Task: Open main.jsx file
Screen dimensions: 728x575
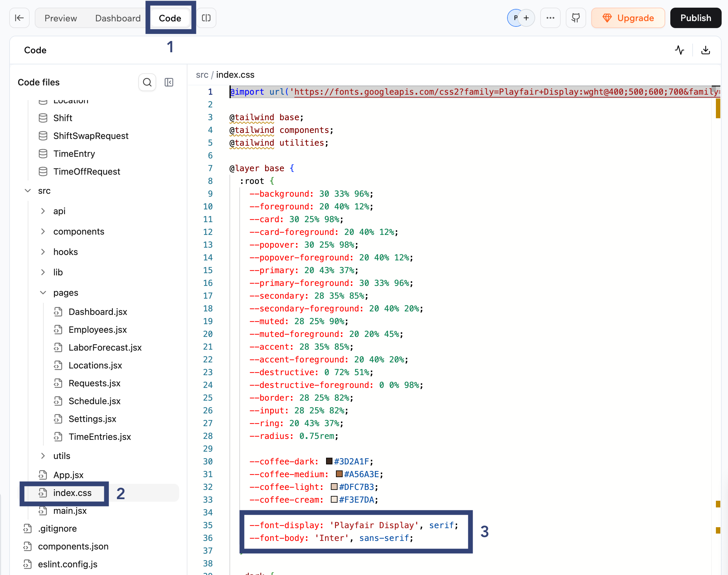Action: point(70,511)
